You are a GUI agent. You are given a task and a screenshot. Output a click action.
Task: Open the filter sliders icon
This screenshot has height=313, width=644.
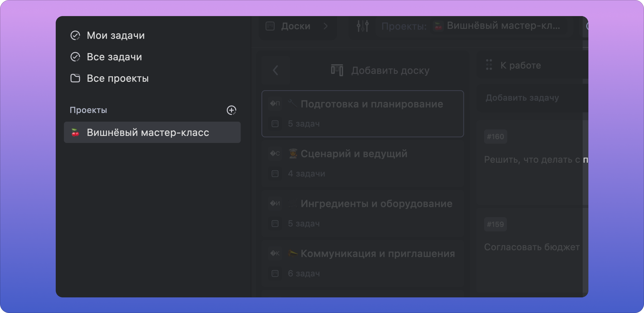pos(363,26)
